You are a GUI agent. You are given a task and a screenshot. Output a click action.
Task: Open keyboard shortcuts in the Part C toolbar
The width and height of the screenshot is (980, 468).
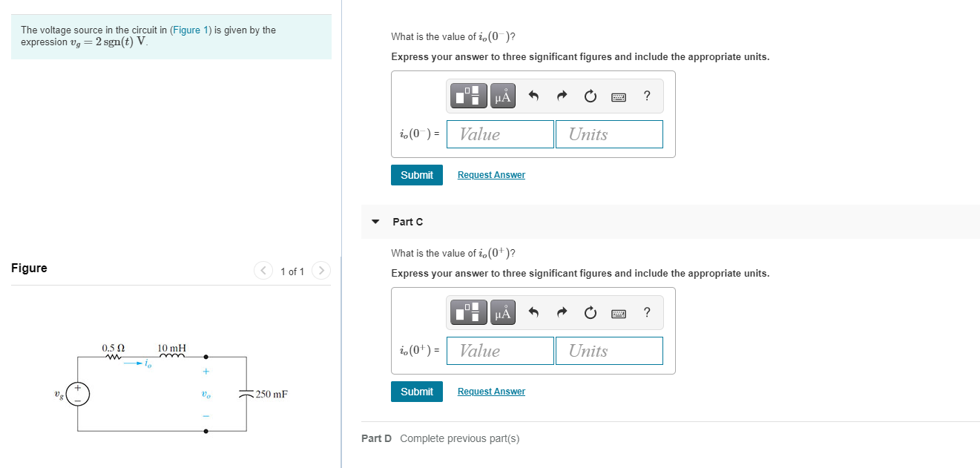[619, 313]
